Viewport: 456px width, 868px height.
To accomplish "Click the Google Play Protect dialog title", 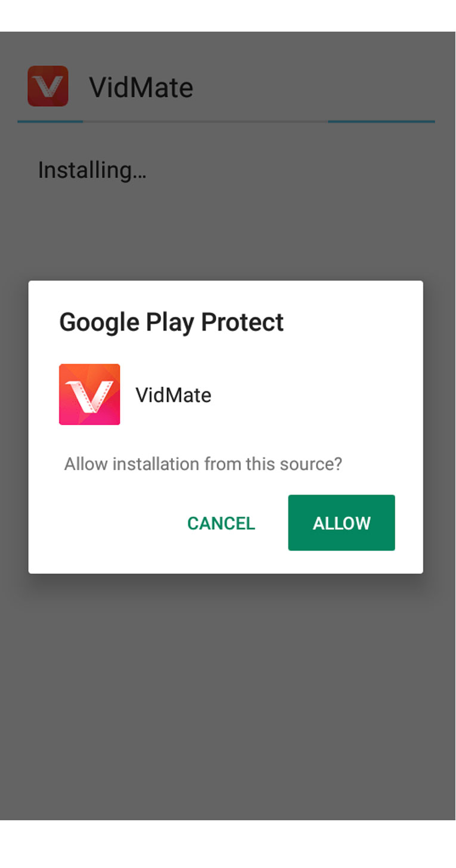I will (x=171, y=322).
